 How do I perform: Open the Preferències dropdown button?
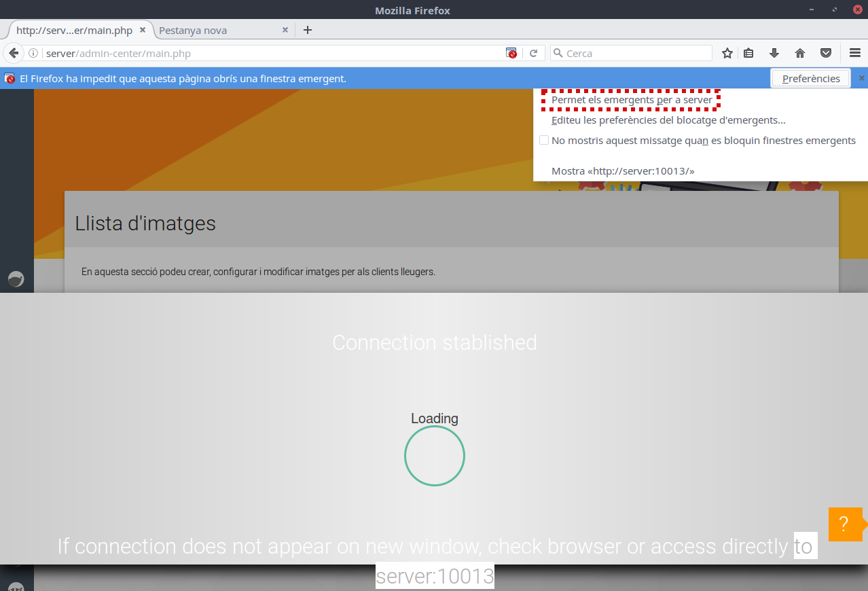pyautogui.click(x=810, y=79)
